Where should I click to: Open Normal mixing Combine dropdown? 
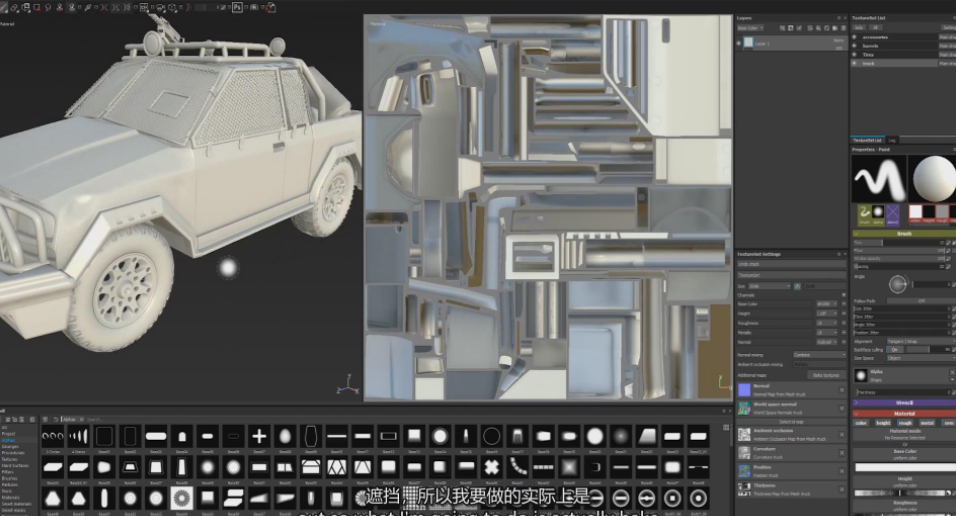click(819, 355)
